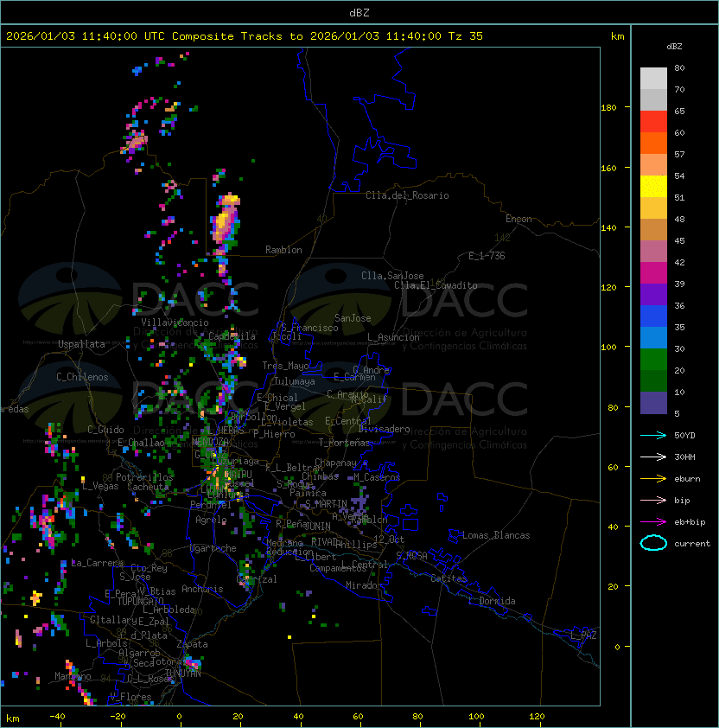Click the 'Tres_Mayo' map label

point(285,366)
